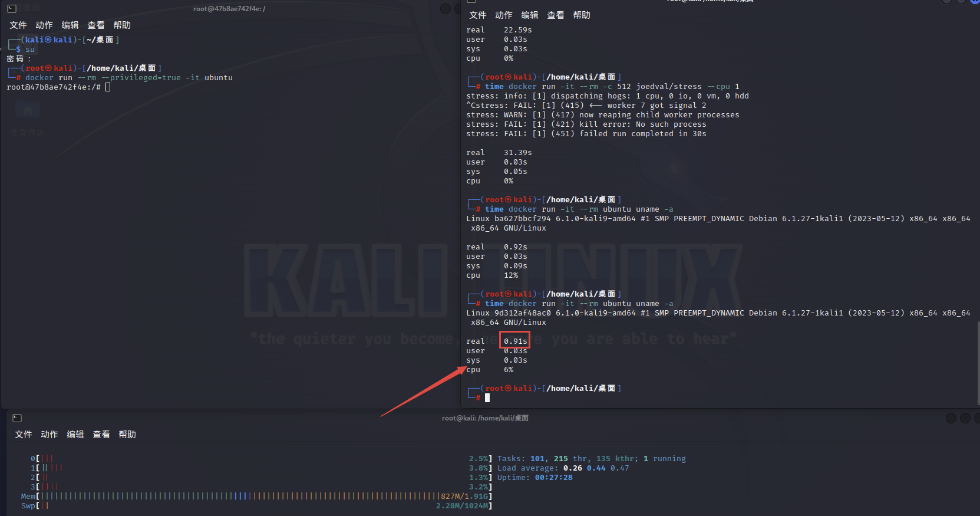Open 动作 menu in the bottom htop terminal

(50, 435)
